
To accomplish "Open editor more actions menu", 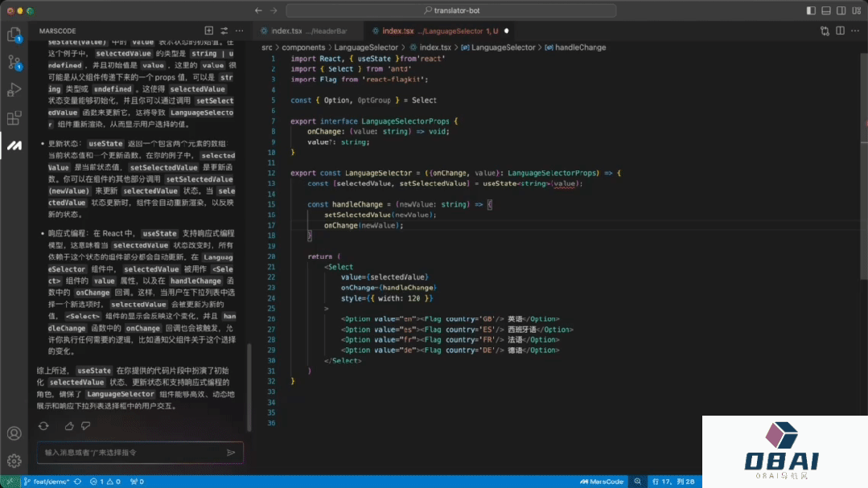I will pyautogui.click(x=854, y=31).
